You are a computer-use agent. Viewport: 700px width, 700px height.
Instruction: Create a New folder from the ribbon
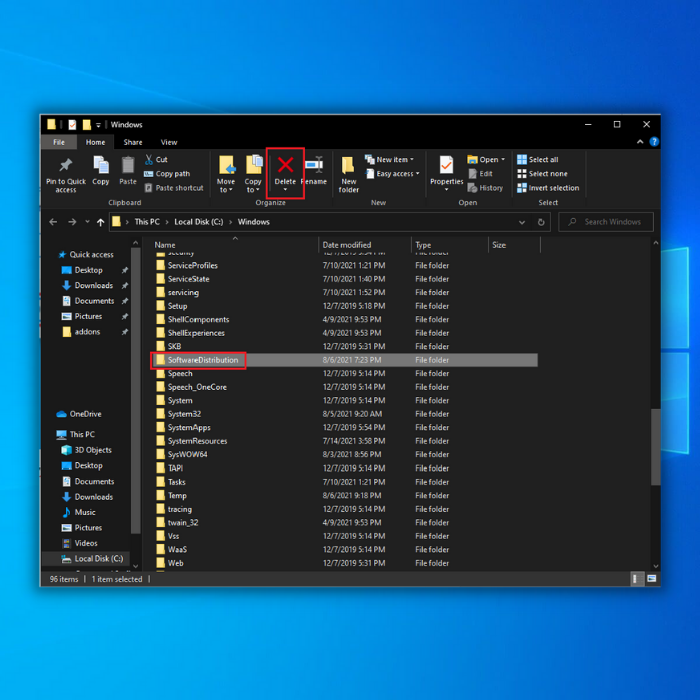[348, 172]
